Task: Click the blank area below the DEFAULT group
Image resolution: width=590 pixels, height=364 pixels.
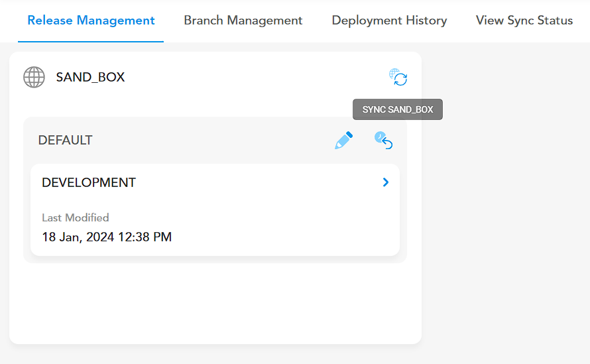Action: point(215,303)
